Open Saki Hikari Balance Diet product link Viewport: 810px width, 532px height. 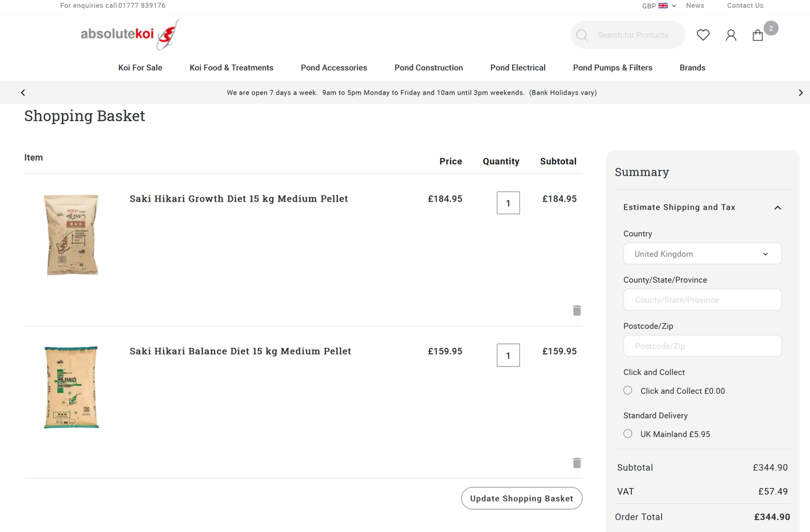click(x=240, y=351)
